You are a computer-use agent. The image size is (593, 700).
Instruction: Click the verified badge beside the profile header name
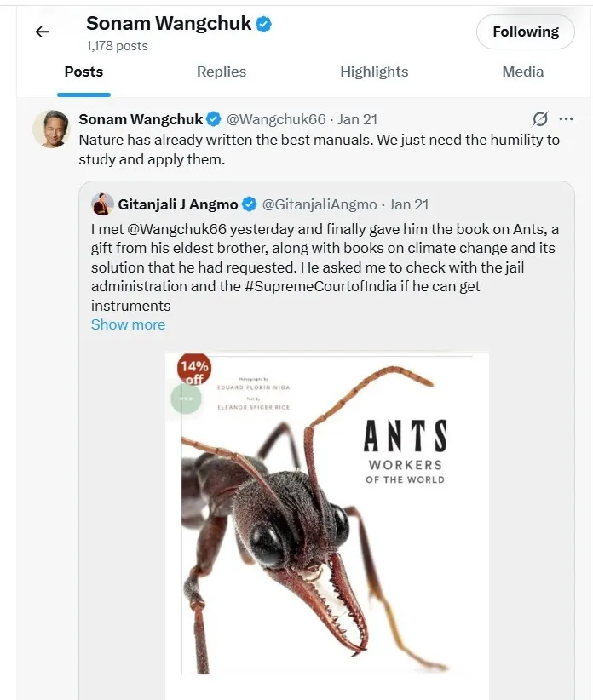click(x=264, y=24)
